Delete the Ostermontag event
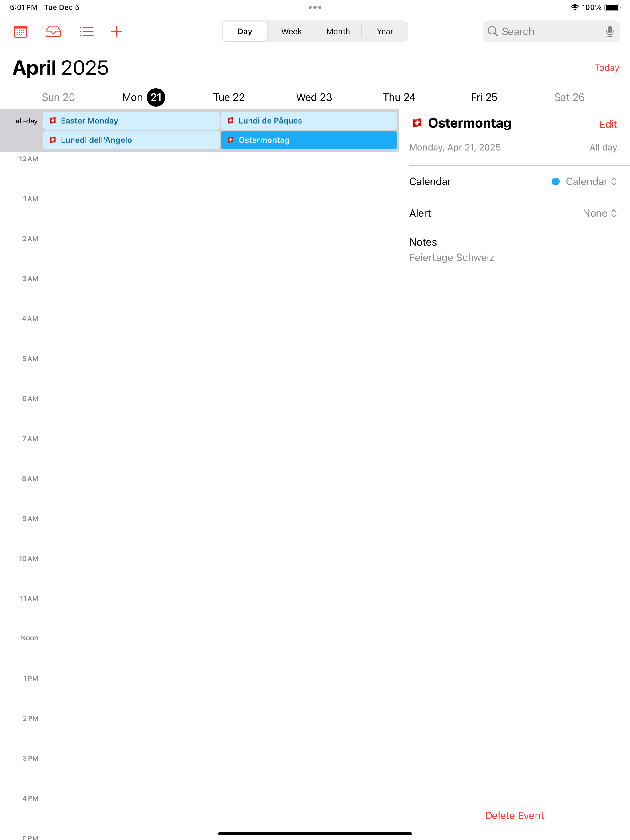This screenshot has height=840, width=630. click(514, 815)
